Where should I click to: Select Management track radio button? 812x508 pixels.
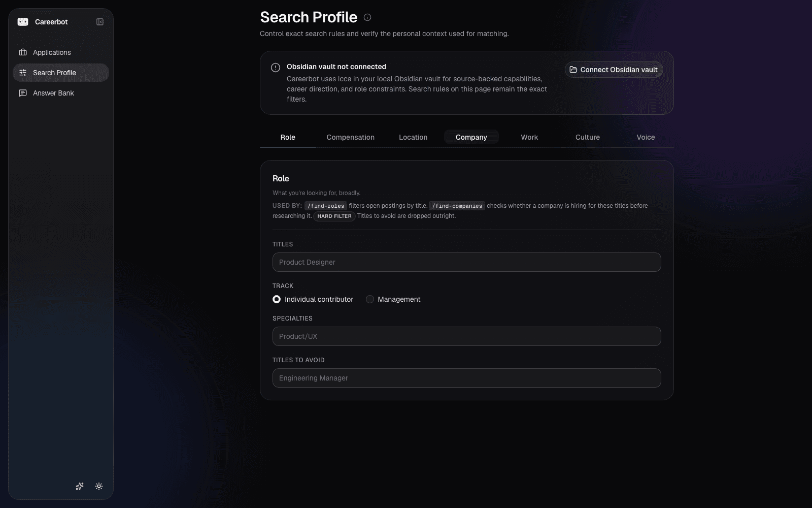point(370,299)
